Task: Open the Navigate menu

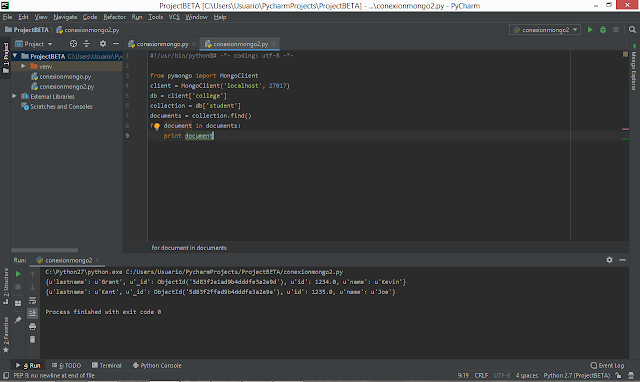Action: tap(65, 17)
